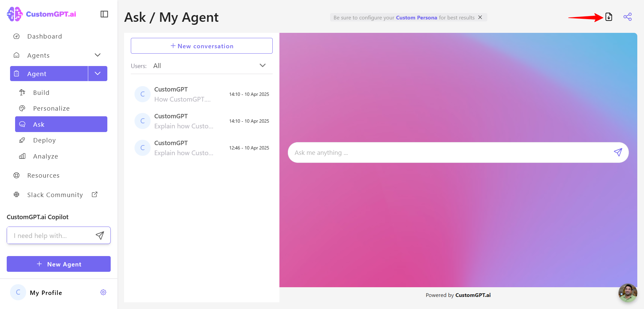Open My Profile

point(46,293)
